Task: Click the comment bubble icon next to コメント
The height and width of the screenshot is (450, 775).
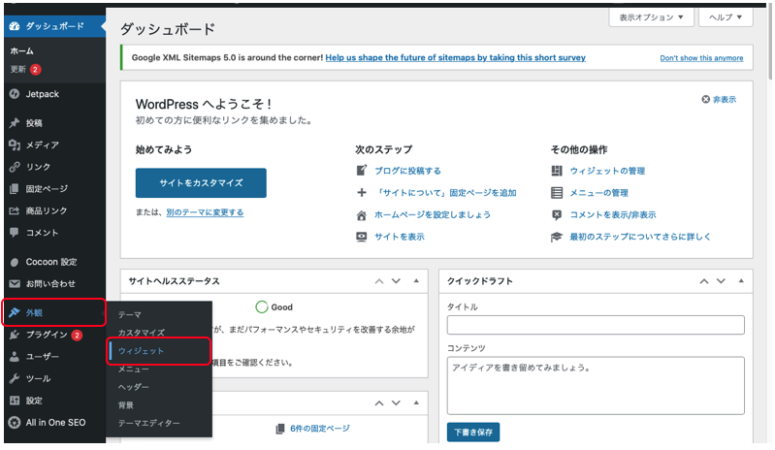Action: 14,232
